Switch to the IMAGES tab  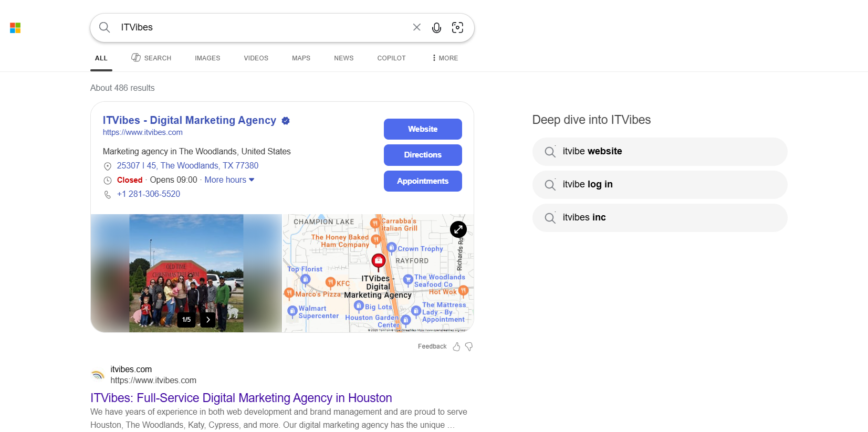(207, 58)
